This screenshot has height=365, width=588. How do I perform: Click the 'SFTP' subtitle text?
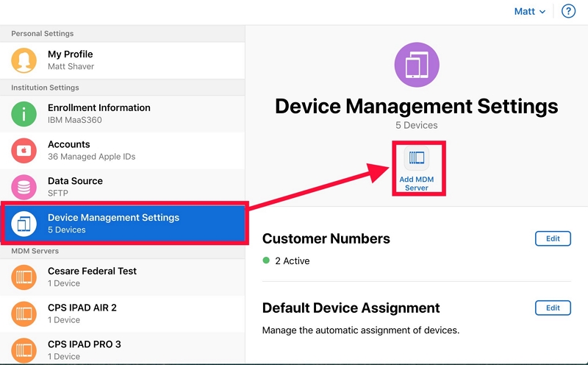click(x=58, y=193)
